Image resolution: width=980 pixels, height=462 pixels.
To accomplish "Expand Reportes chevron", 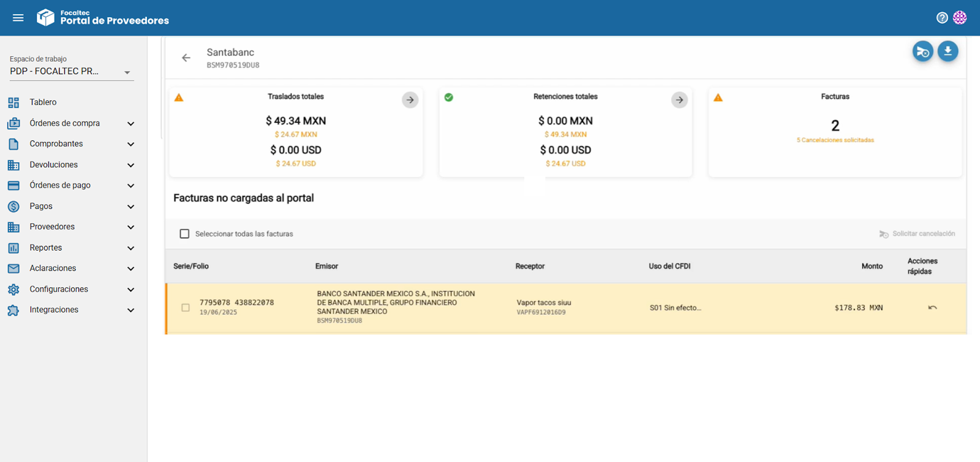I will tap(130, 248).
